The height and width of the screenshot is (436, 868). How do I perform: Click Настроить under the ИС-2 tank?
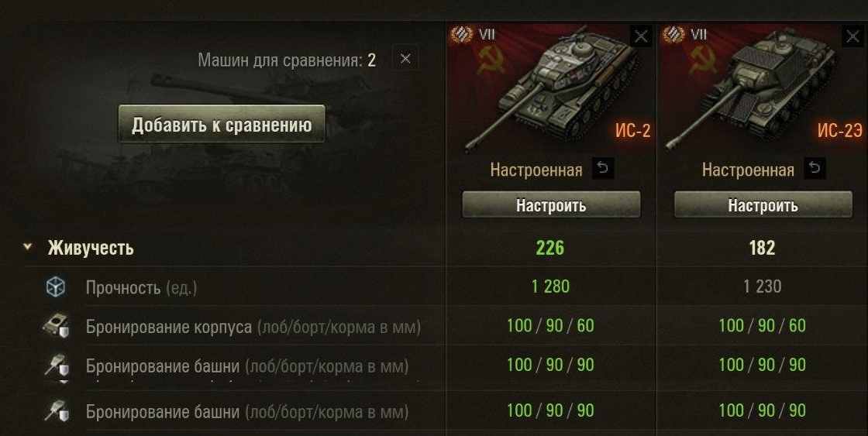point(551,205)
